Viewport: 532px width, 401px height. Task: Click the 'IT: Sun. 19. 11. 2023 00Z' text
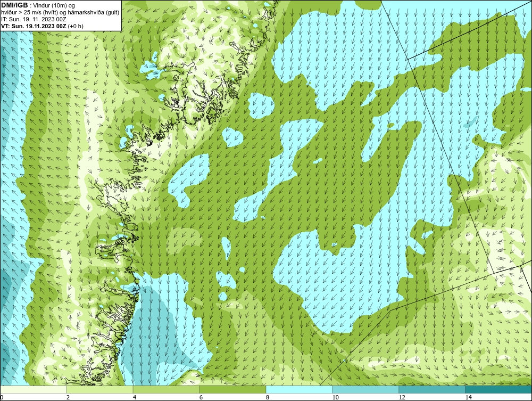coord(34,19)
